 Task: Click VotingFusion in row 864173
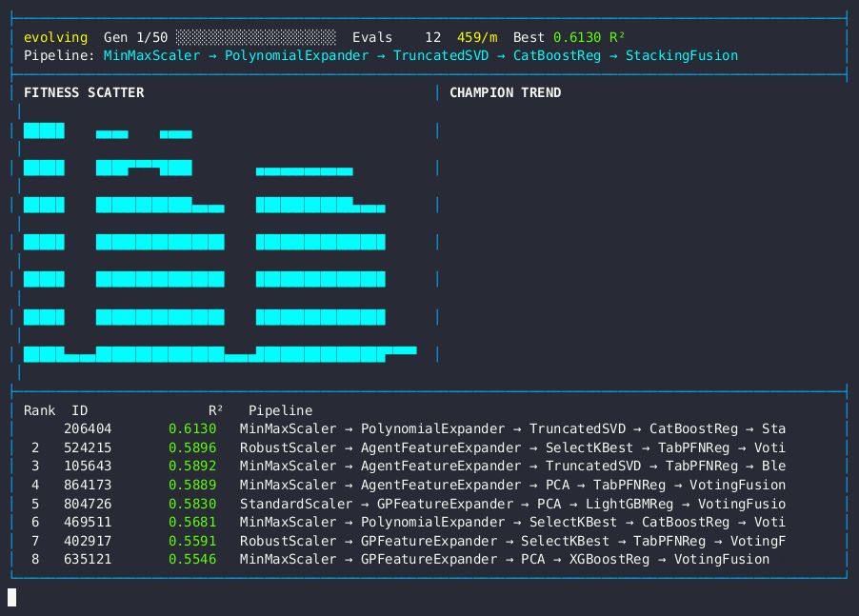pos(737,486)
